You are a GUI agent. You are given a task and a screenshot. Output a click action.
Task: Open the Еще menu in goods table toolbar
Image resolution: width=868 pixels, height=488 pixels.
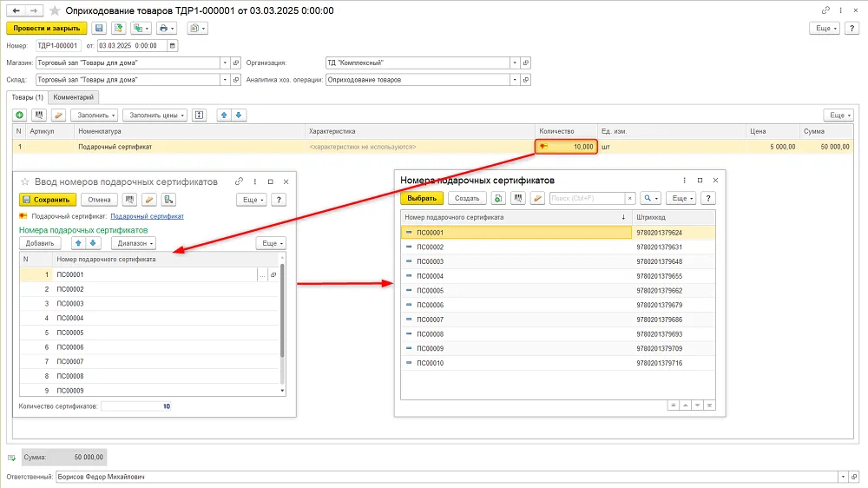[838, 115]
